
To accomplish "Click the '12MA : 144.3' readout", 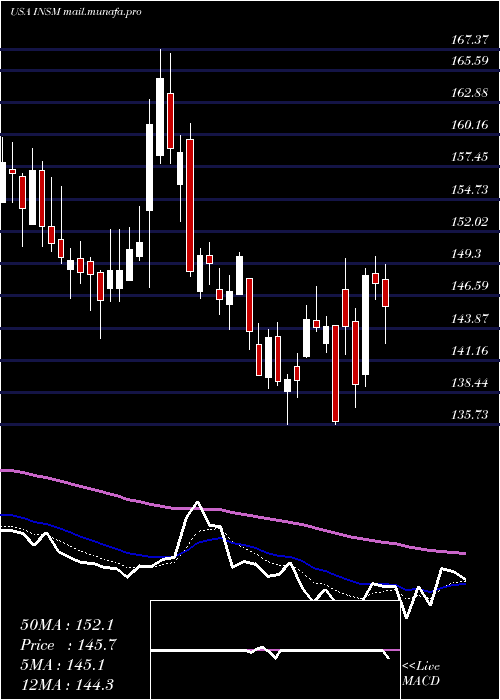I will [69, 685].
